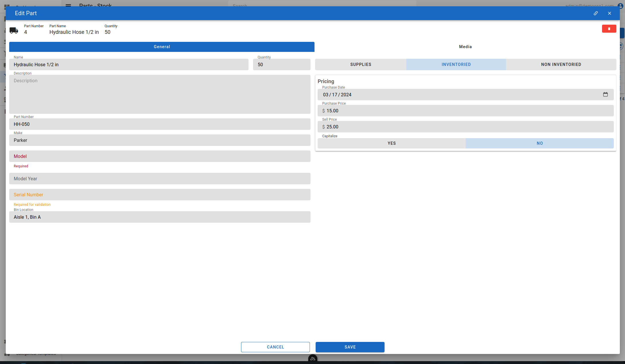The height and width of the screenshot is (364, 625).
Task: Focus the Name input field
Action: 129,64
